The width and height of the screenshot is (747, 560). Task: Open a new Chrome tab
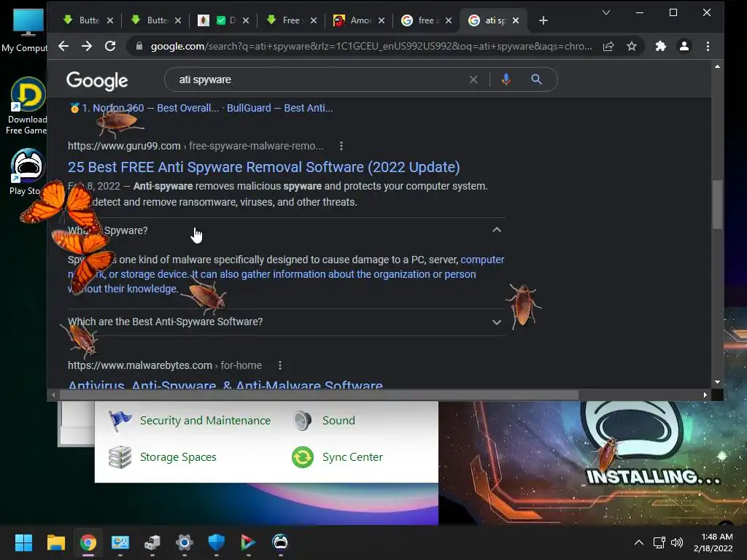click(543, 20)
